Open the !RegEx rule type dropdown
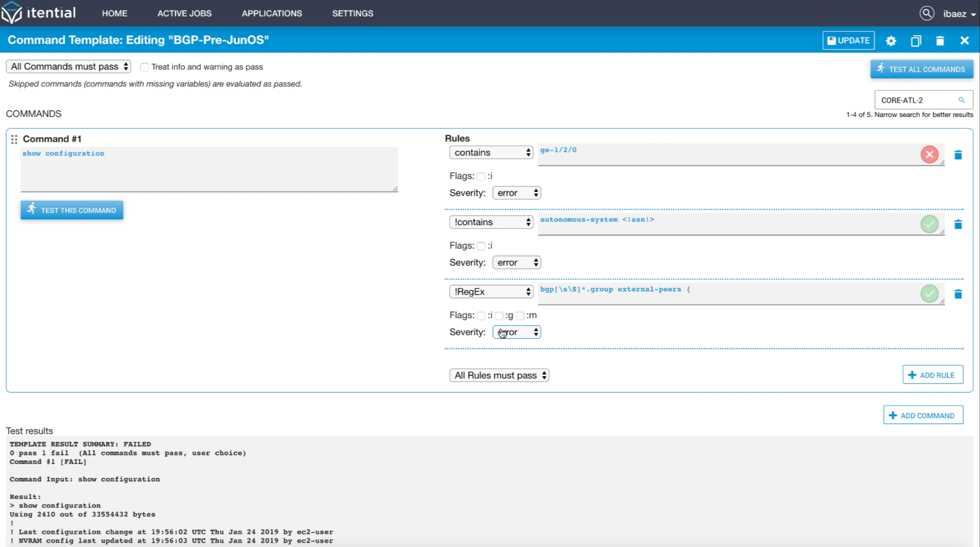980x547 pixels. click(491, 292)
